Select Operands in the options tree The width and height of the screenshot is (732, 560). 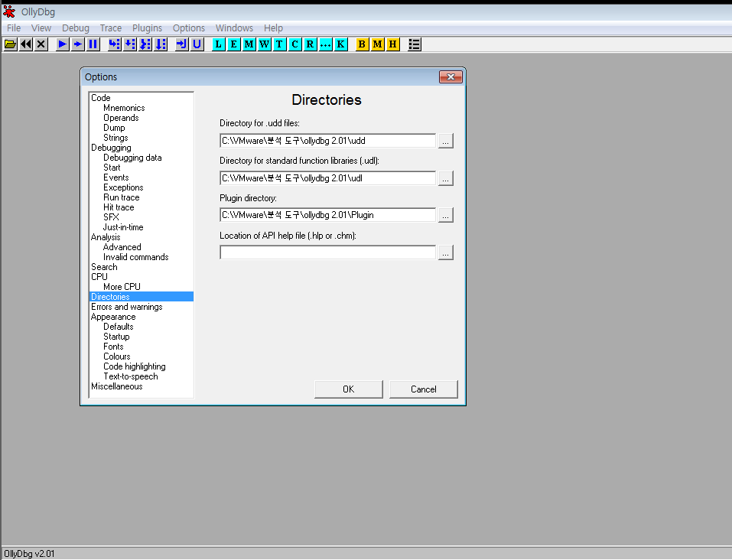pos(121,118)
